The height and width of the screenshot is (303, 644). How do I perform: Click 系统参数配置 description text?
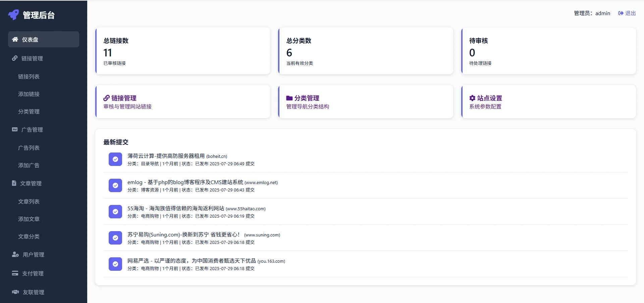coord(485,106)
